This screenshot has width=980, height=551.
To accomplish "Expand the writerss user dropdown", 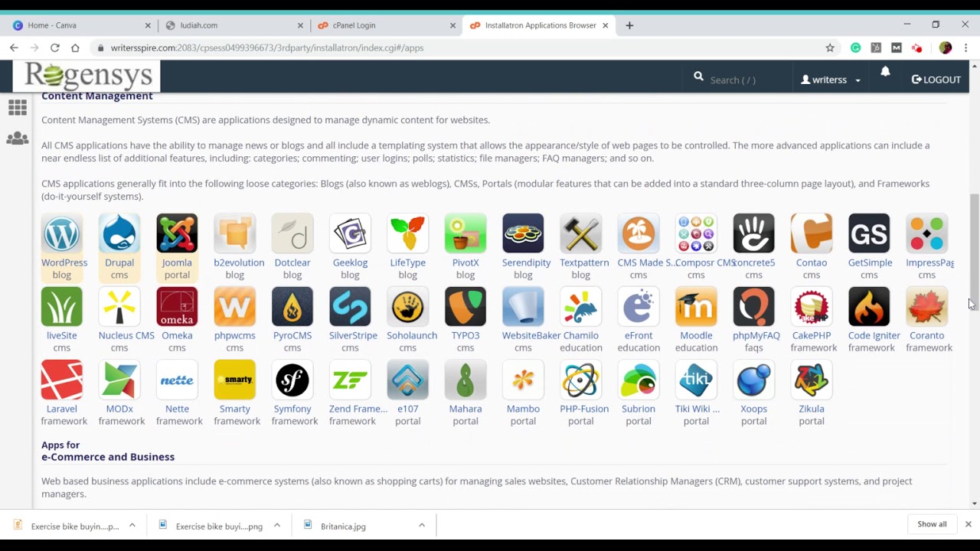I will click(x=831, y=80).
